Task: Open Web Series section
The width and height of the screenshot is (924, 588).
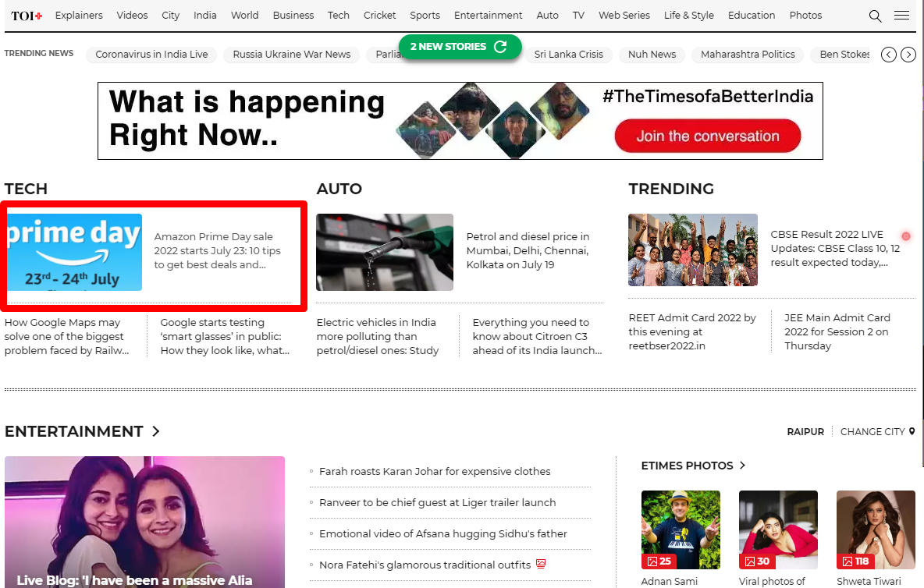Action: pos(624,16)
